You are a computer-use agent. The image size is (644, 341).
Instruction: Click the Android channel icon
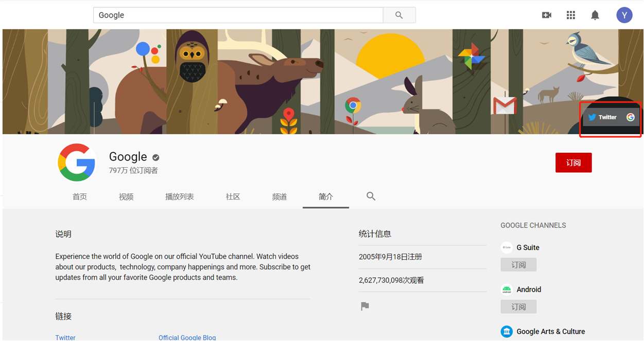pos(507,290)
